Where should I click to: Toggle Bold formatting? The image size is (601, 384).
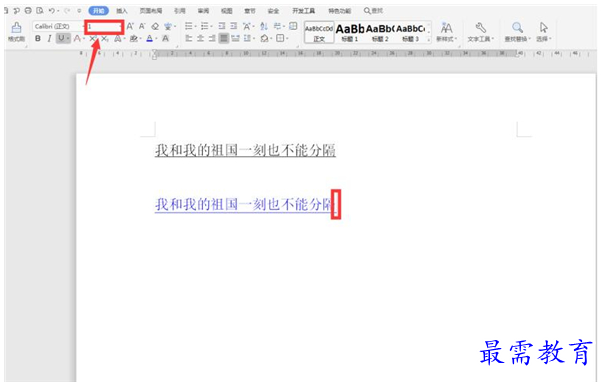(38, 38)
